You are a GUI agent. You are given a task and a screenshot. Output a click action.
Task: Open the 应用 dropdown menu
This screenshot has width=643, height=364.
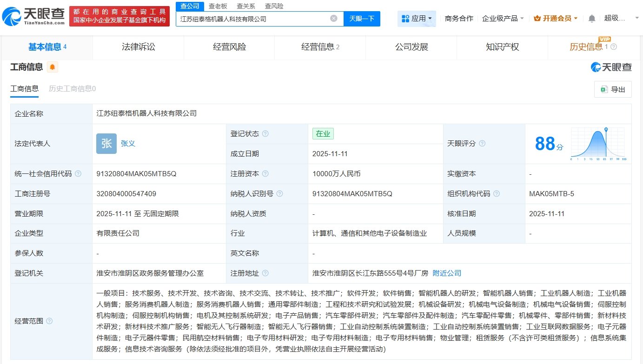417,19
